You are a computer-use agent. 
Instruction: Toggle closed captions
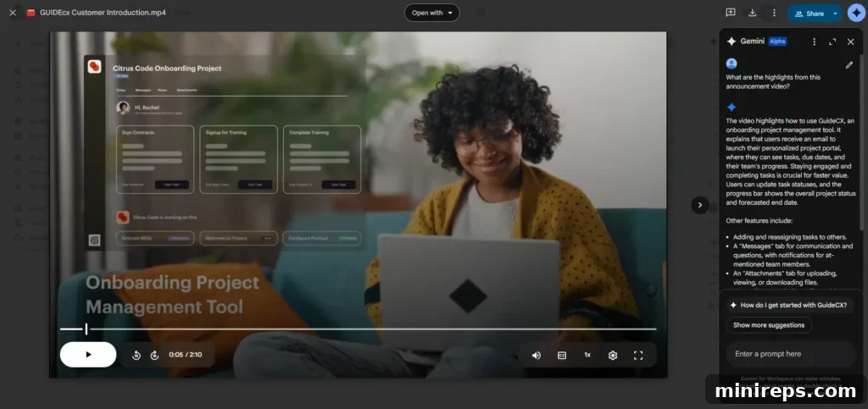562,356
